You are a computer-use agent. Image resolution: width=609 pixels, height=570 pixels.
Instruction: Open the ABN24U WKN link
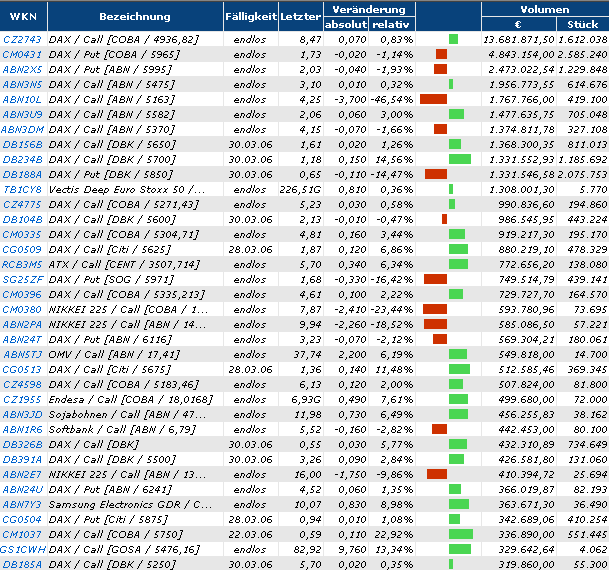tap(23, 489)
